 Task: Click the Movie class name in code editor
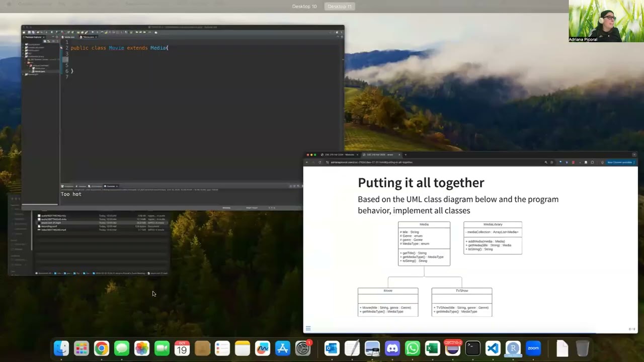tap(116, 48)
